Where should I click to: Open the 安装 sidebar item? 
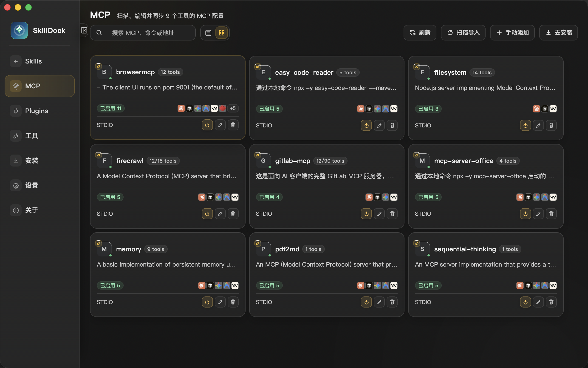[x=40, y=160]
